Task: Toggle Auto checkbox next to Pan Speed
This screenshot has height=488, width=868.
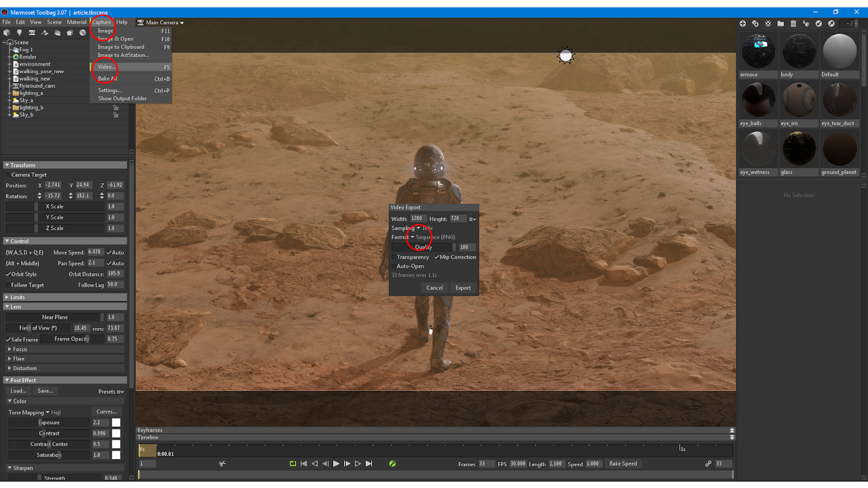Action: pos(109,264)
